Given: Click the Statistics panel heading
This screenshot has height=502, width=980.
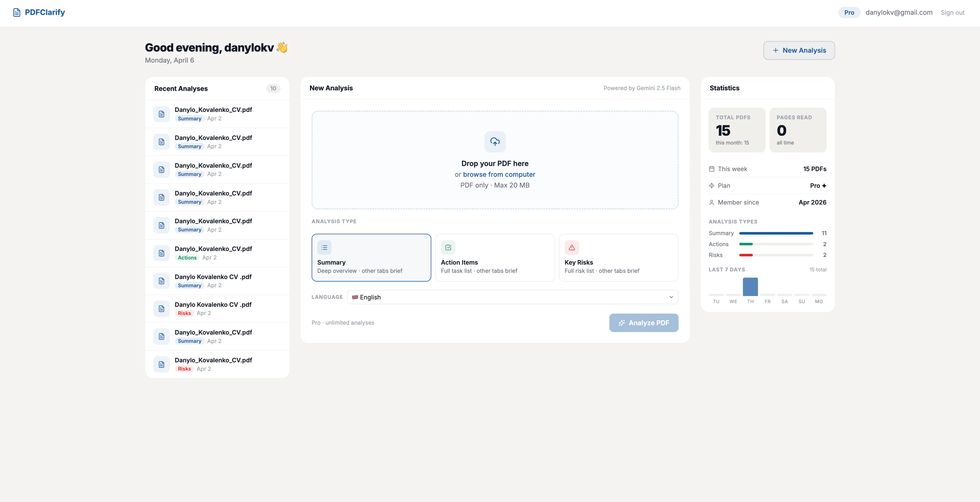Looking at the screenshot, I should pos(724,88).
